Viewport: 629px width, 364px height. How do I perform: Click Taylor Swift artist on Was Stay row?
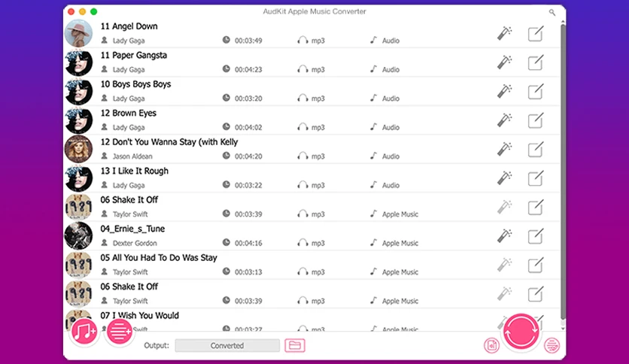pyautogui.click(x=130, y=272)
